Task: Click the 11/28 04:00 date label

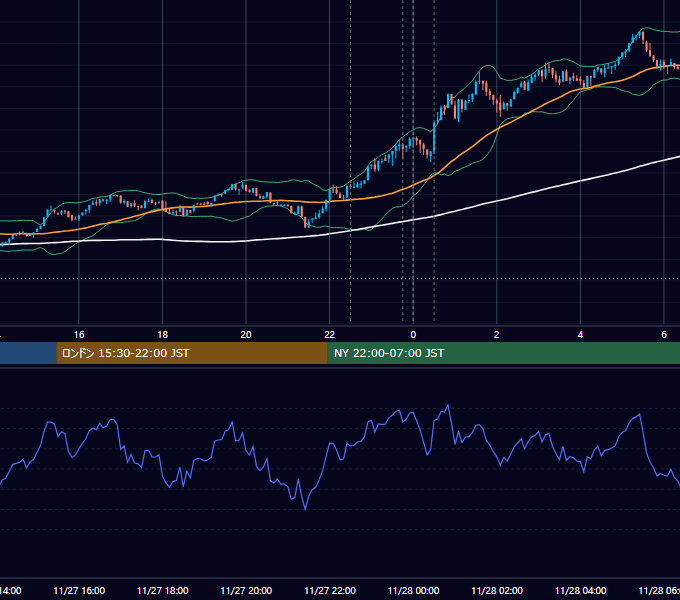Action: pos(580,591)
